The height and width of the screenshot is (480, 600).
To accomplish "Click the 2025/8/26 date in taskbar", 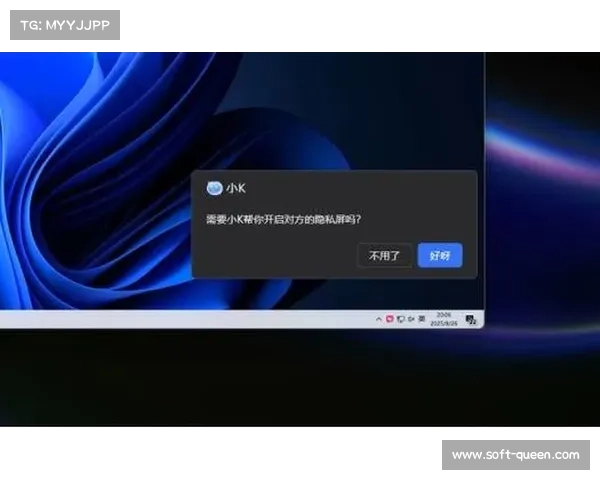I will [x=443, y=323].
